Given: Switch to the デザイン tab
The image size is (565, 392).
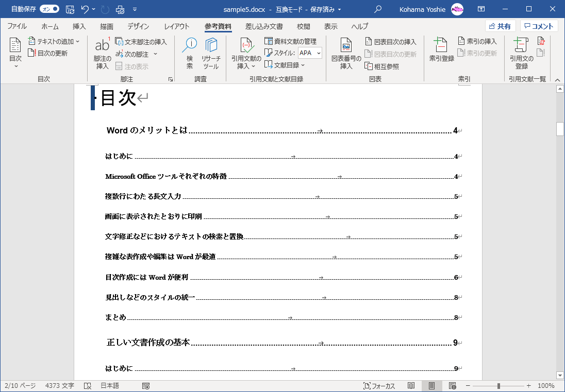Looking at the screenshot, I should pos(138,26).
